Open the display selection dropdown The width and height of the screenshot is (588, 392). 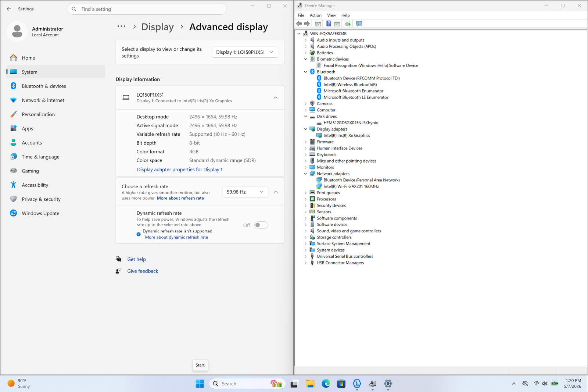[245, 52]
